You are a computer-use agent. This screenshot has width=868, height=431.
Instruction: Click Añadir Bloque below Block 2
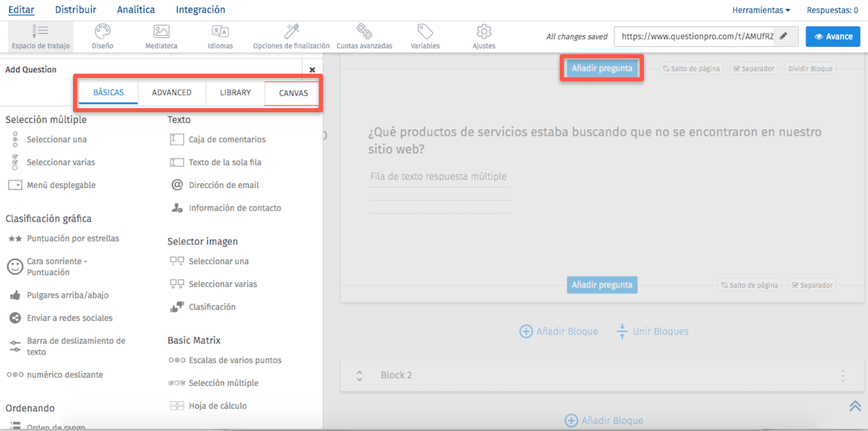[604, 420]
